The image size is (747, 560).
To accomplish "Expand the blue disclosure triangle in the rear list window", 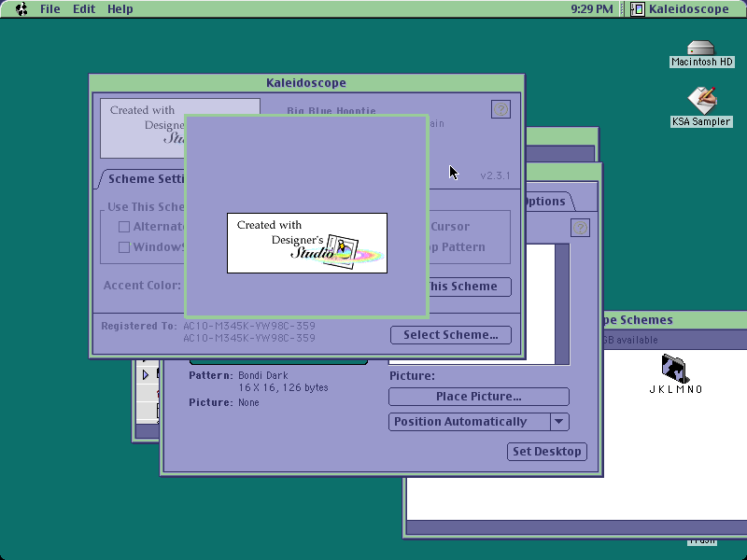I will [146, 375].
